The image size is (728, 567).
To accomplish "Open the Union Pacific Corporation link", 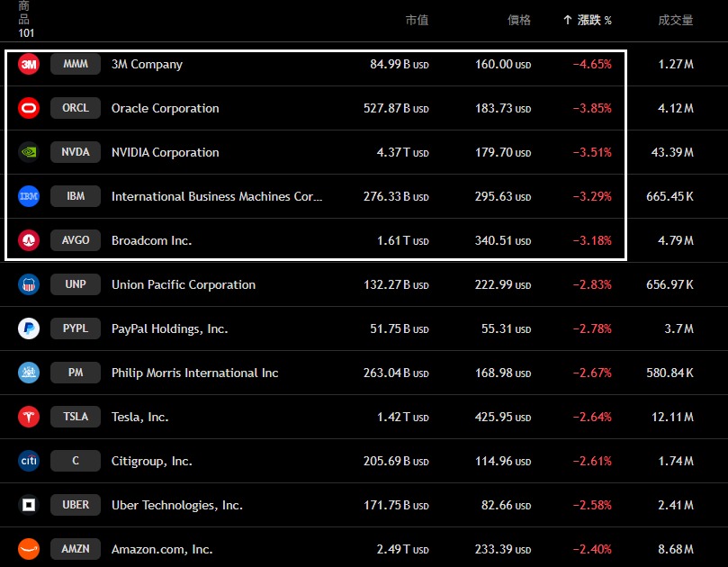I will [184, 284].
